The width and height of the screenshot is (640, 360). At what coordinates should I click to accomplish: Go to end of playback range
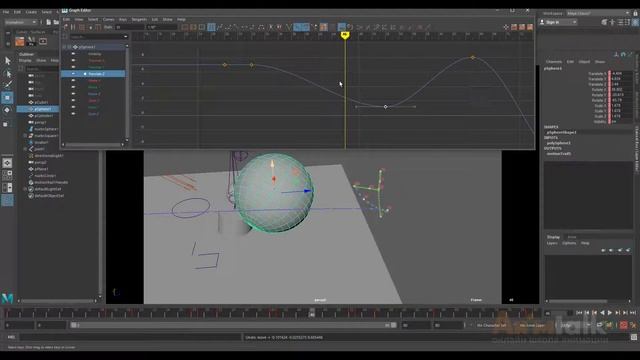633,313
